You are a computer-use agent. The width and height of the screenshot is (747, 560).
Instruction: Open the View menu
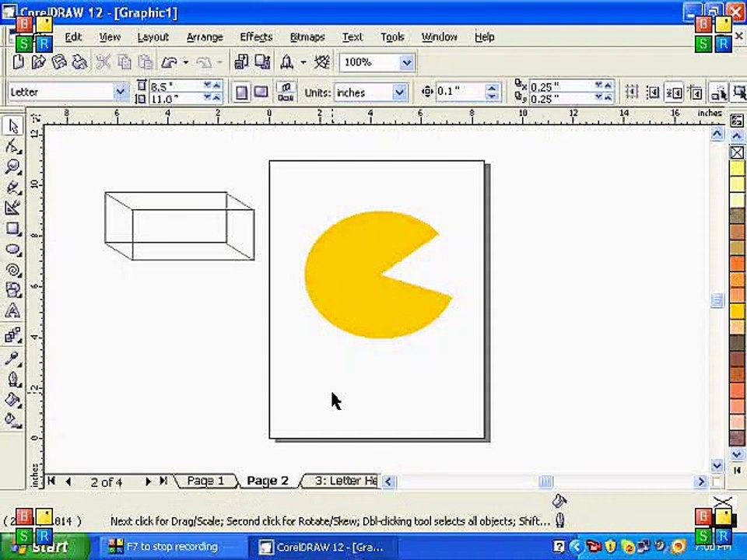click(110, 37)
